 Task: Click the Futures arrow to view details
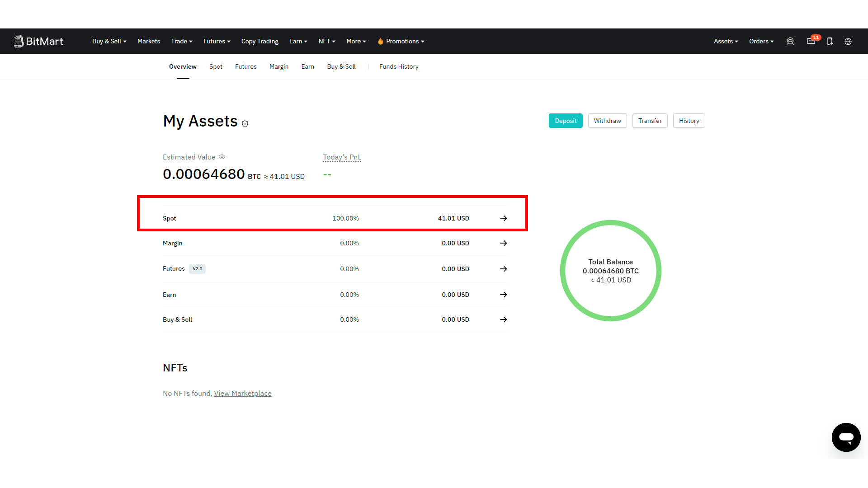(504, 268)
